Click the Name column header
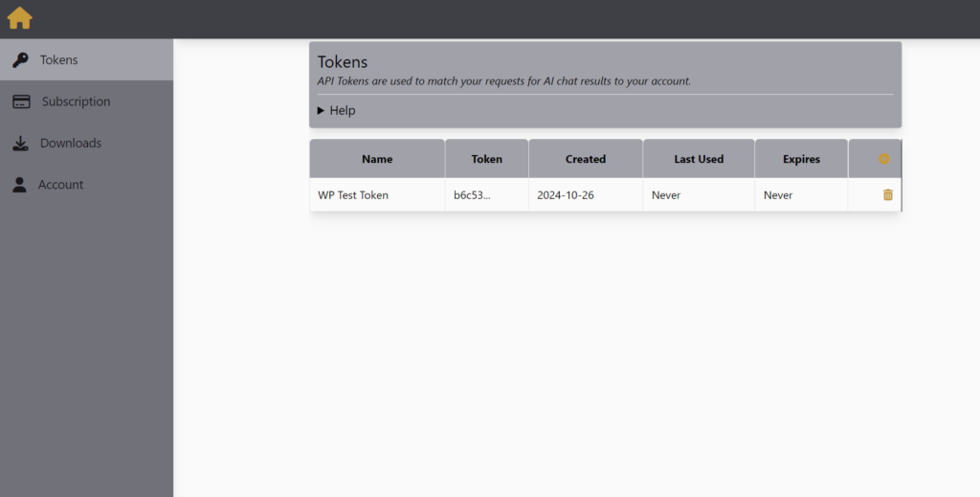 377,159
